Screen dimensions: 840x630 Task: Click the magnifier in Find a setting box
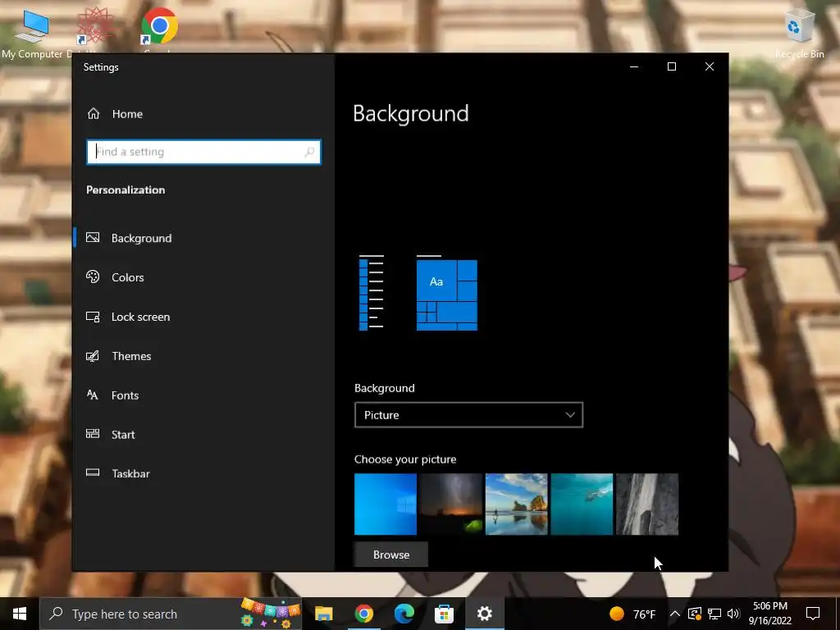point(309,152)
